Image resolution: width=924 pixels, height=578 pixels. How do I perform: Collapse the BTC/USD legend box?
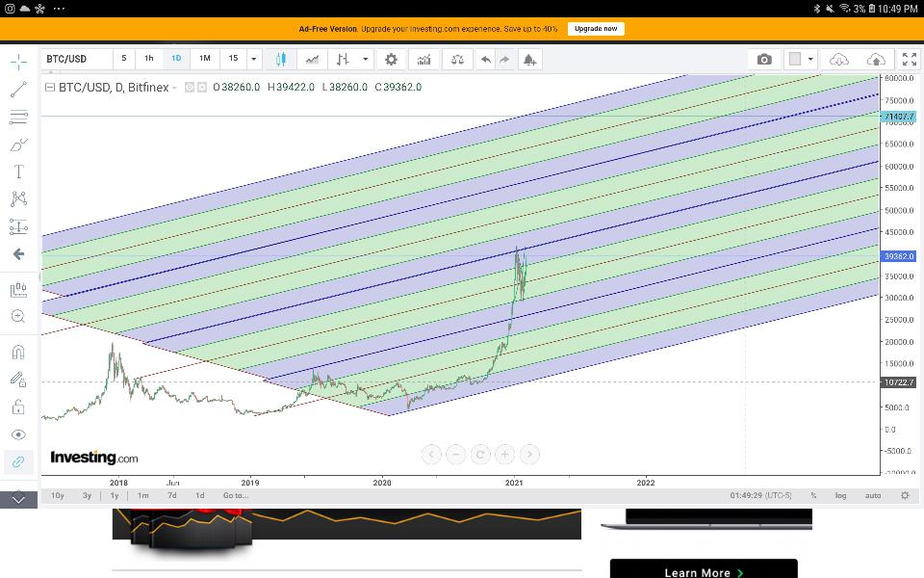(x=50, y=87)
